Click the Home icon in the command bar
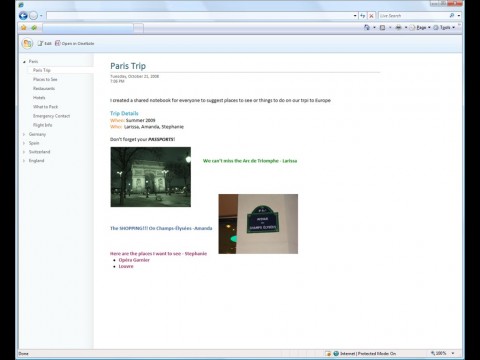Image resolution: width=480 pixels, height=360 pixels. 367,27
